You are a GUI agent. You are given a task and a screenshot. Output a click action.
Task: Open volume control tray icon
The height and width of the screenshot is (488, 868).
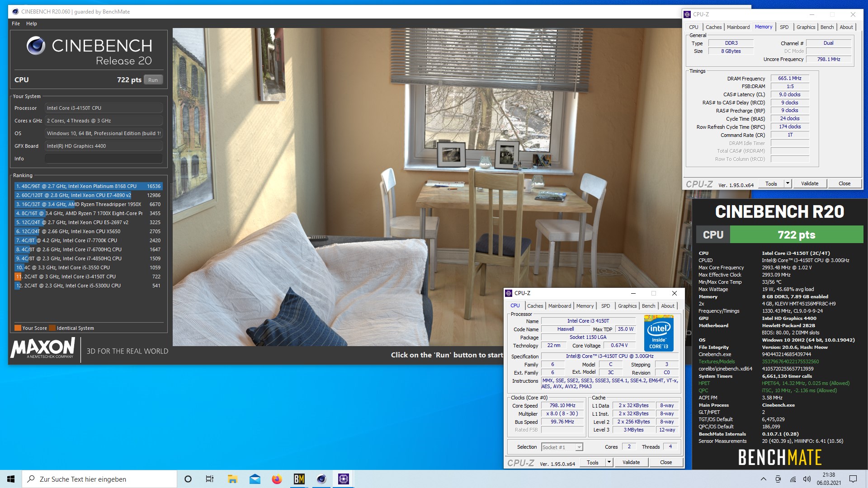point(807,479)
